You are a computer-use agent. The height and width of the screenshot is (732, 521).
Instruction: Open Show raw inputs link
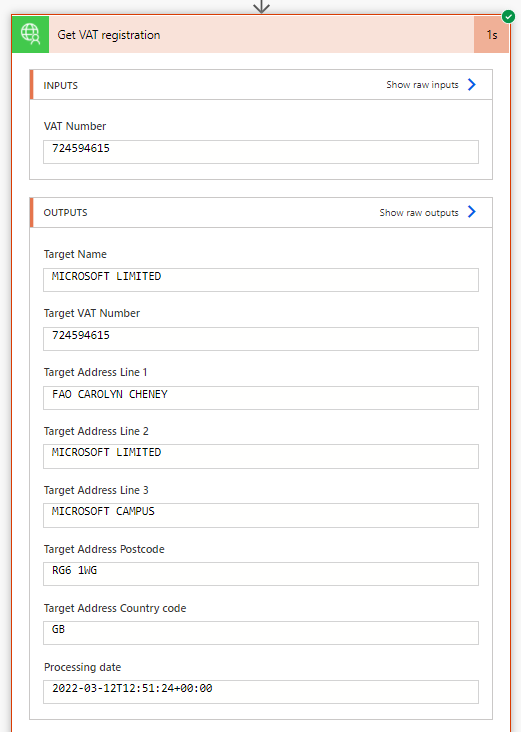pyautogui.click(x=422, y=84)
